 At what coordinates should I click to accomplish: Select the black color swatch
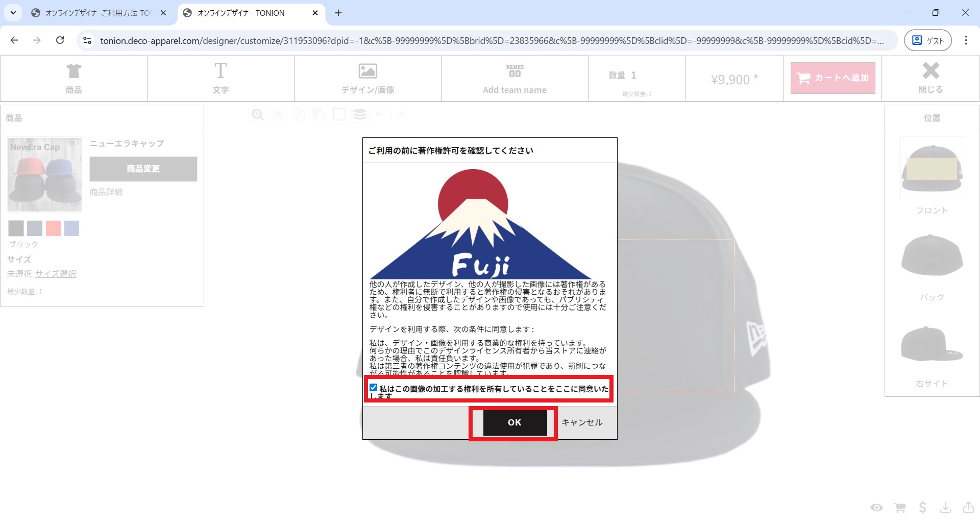(16, 228)
